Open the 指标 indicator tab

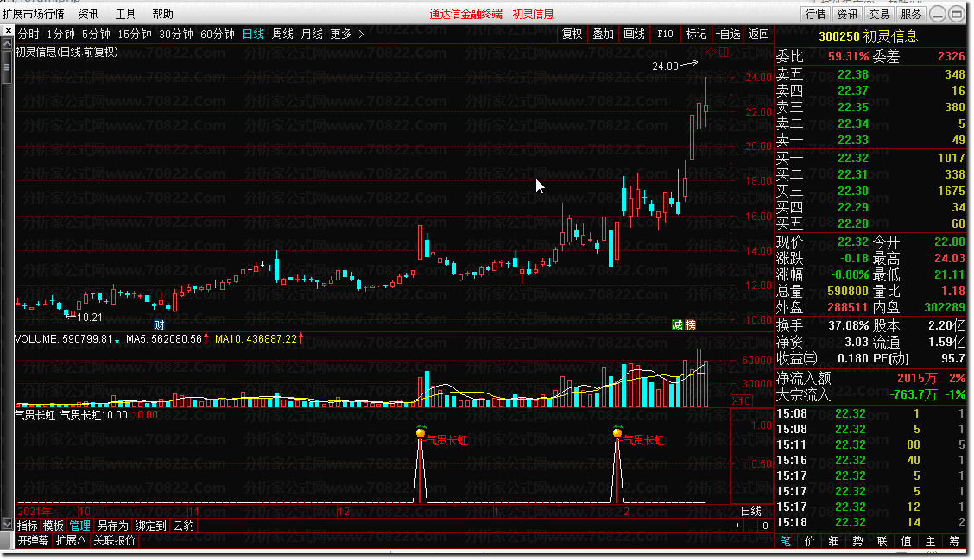point(28,525)
